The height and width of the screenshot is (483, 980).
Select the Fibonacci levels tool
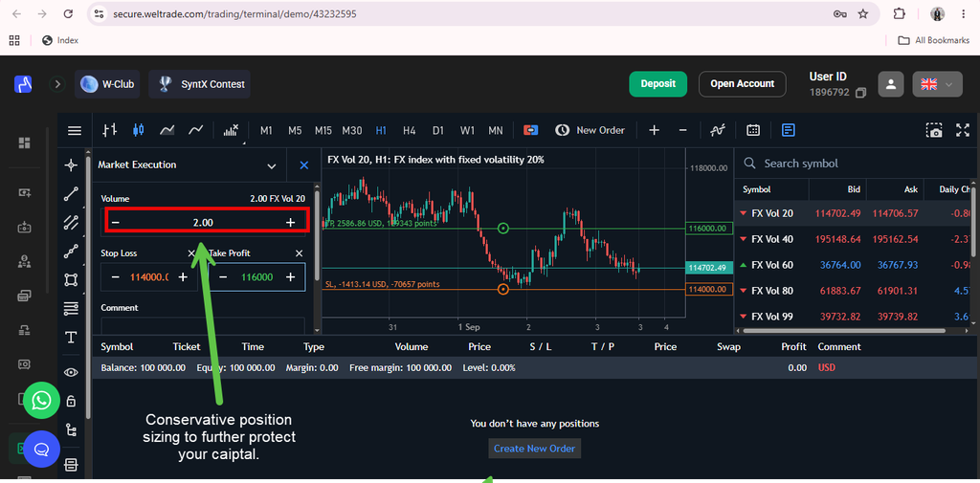tap(71, 309)
